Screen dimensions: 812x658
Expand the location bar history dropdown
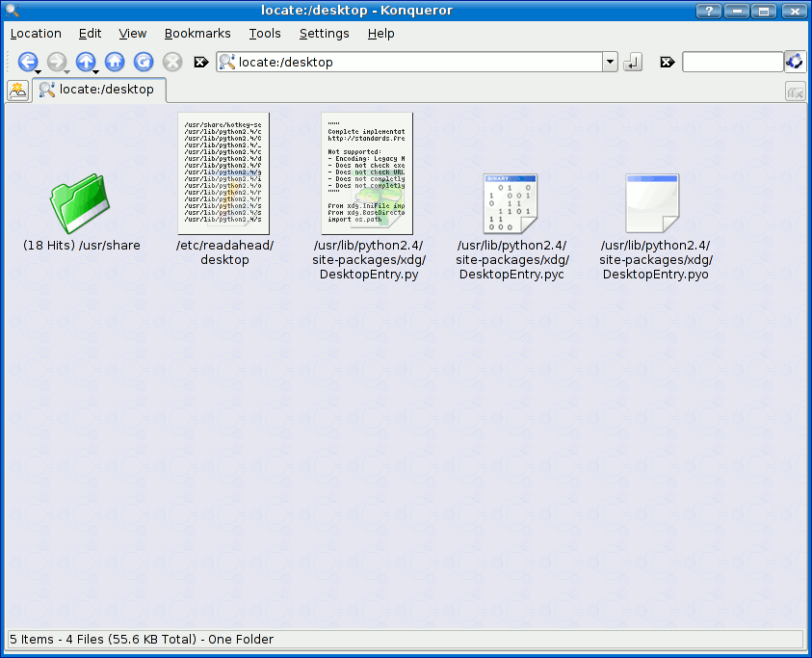coord(610,62)
